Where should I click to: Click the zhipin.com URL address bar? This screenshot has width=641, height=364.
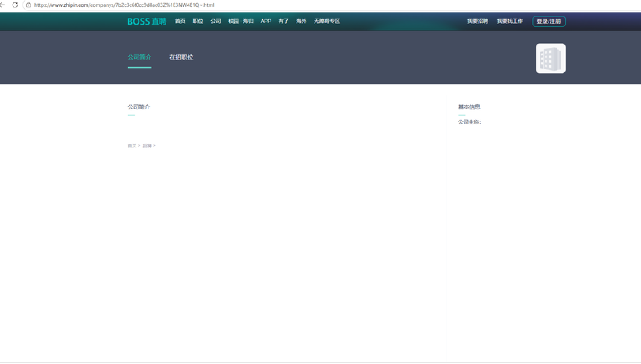(124, 5)
